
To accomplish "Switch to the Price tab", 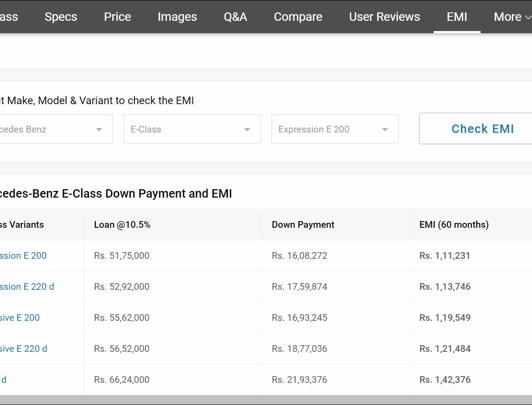I will coord(117,17).
